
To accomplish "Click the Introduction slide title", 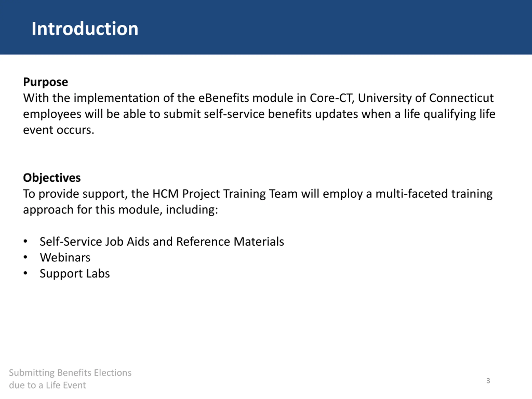I will 85,29.
